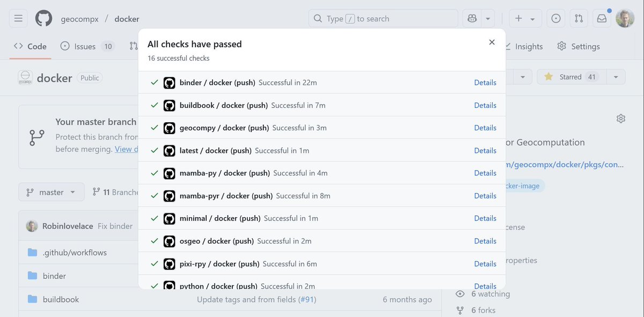Open Details for geocompy / docker check
This screenshot has height=317, width=644.
click(x=485, y=128)
